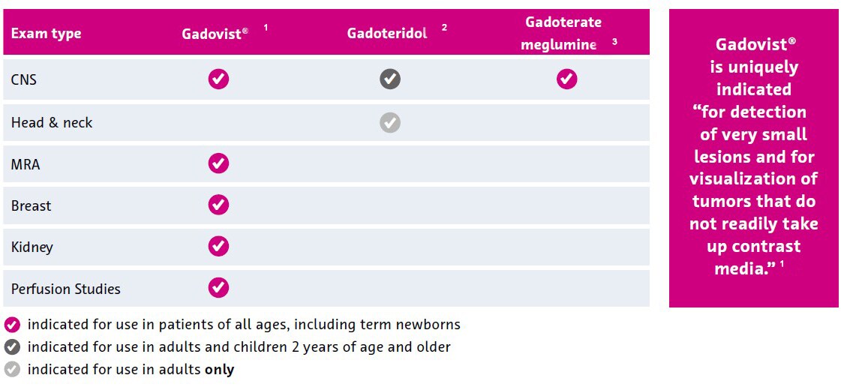This screenshot has width=868, height=390.
Task: Click the dark gray legend checkmark icon
Action: pyautogui.click(x=12, y=346)
